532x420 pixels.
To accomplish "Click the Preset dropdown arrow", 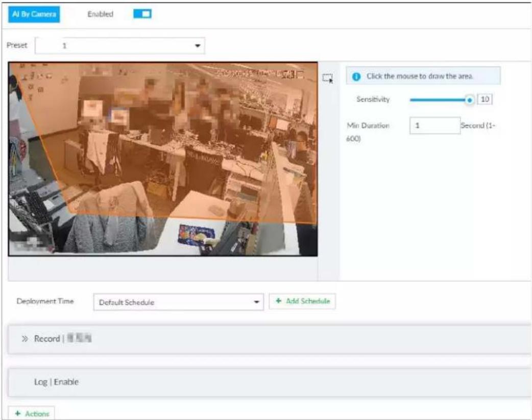I will (x=198, y=46).
